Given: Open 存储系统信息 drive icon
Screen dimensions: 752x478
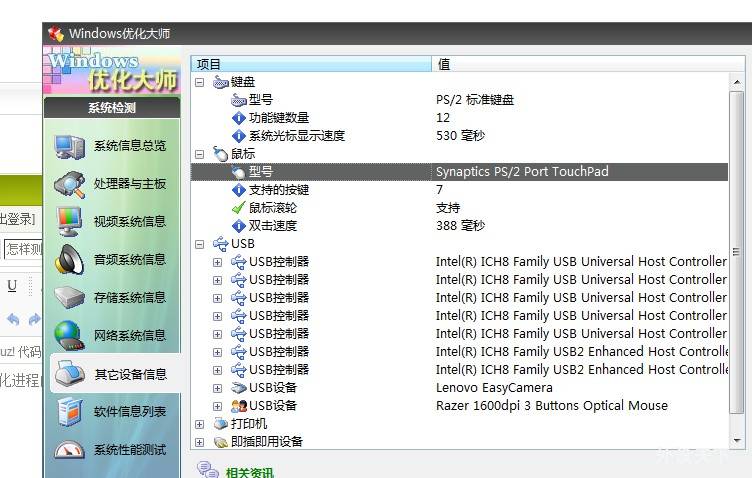Looking at the screenshot, I should click(69, 298).
